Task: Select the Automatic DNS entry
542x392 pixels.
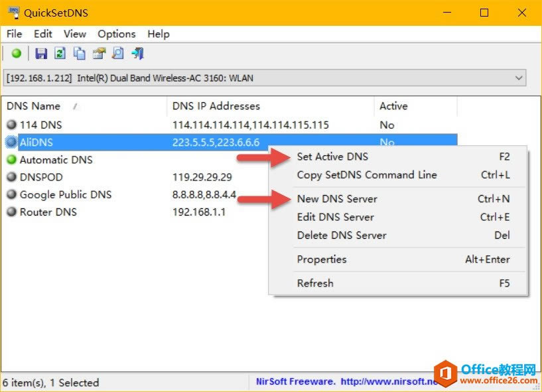Action: point(56,160)
